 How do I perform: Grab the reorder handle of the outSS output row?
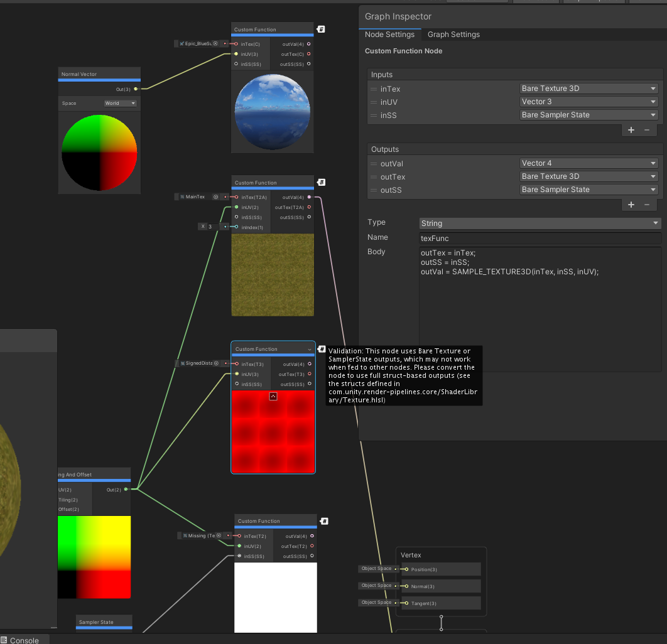[x=374, y=190]
